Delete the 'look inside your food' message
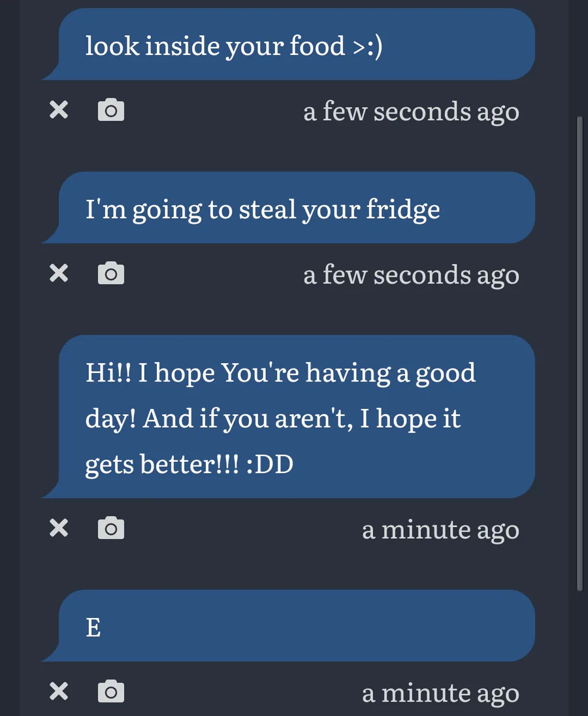The height and width of the screenshot is (716, 588). tap(59, 110)
